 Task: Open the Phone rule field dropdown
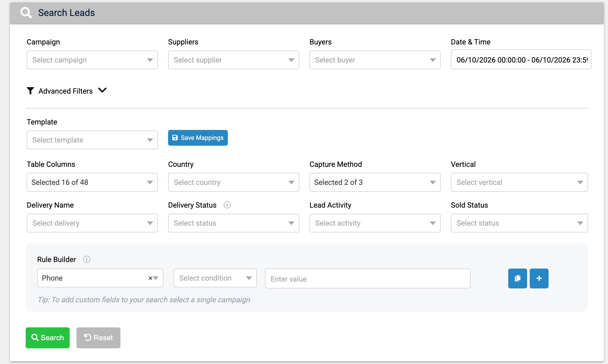pyautogui.click(x=100, y=278)
